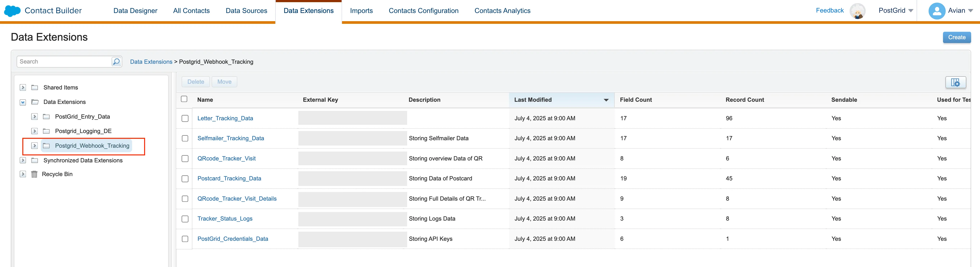The image size is (980, 267).
Task: Click the search magnifier icon
Action: point(116,61)
